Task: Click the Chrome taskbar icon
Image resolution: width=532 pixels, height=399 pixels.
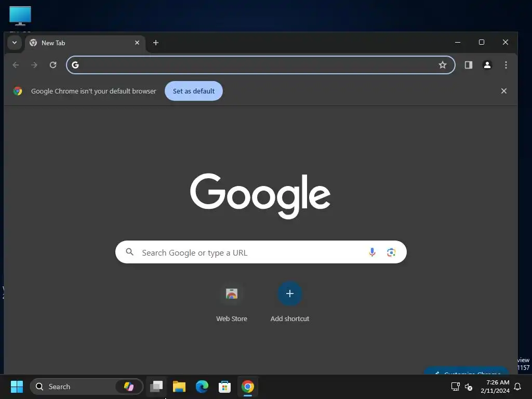Action: 248,387
